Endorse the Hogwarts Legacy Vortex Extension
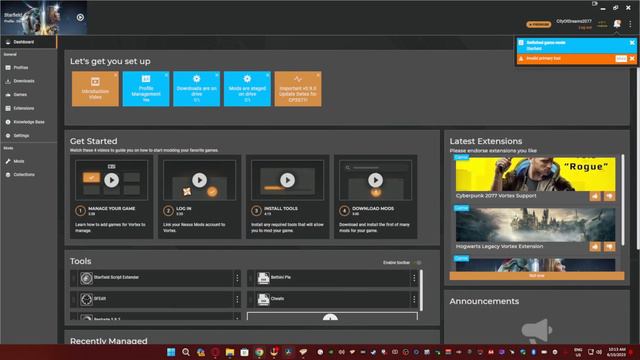 (595, 247)
